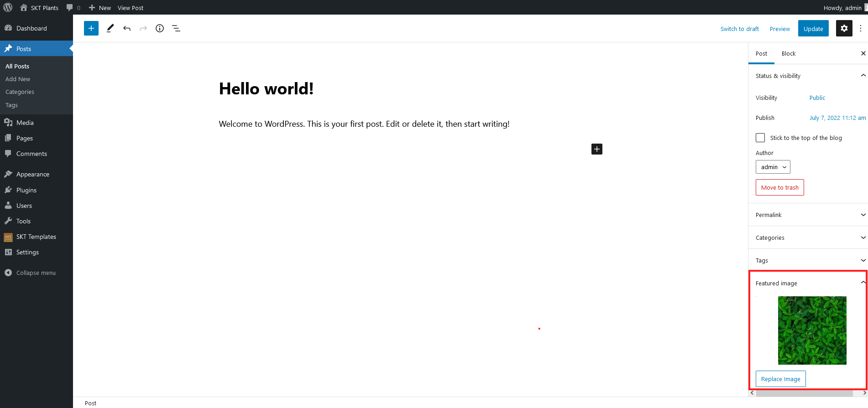Expand the Permalink panel
This screenshot has height=408, width=868.
(808, 215)
